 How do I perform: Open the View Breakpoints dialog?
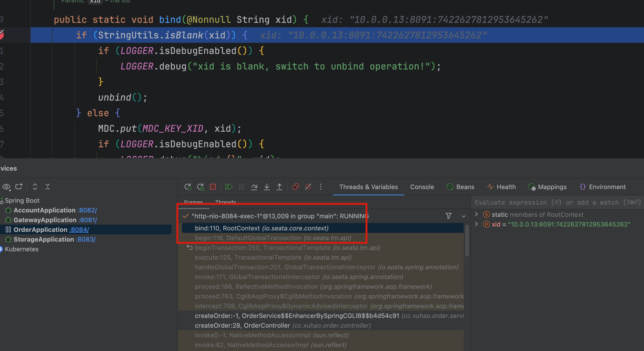pyautogui.click(x=296, y=187)
